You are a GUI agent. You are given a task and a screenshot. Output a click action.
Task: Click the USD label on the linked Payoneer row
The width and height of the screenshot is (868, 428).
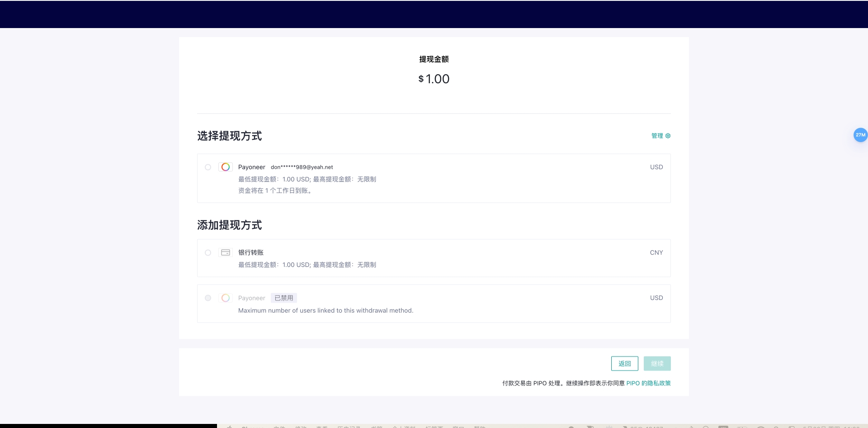pyautogui.click(x=656, y=167)
